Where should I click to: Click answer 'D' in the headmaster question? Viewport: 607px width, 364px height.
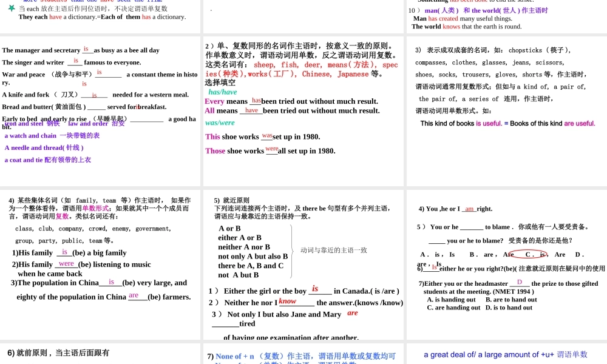(x=519, y=282)
